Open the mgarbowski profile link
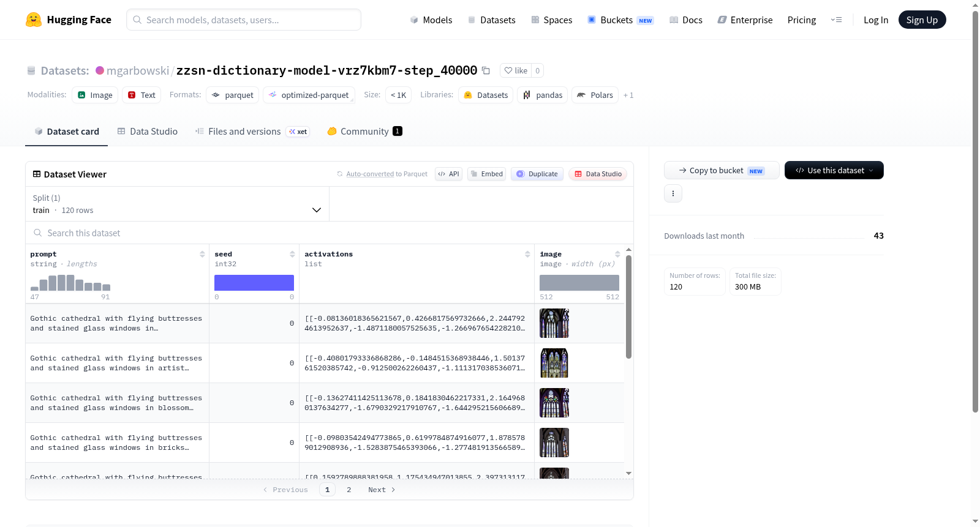 tap(138, 70)
